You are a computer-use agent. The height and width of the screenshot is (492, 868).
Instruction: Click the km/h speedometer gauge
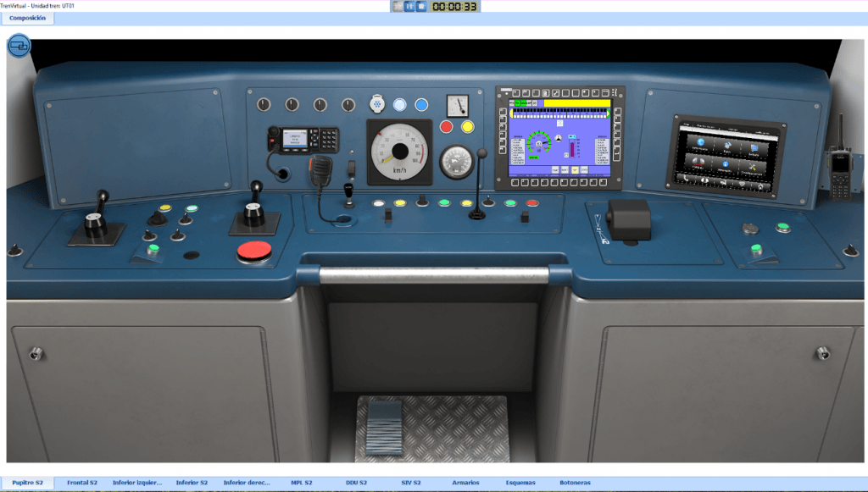399,152
